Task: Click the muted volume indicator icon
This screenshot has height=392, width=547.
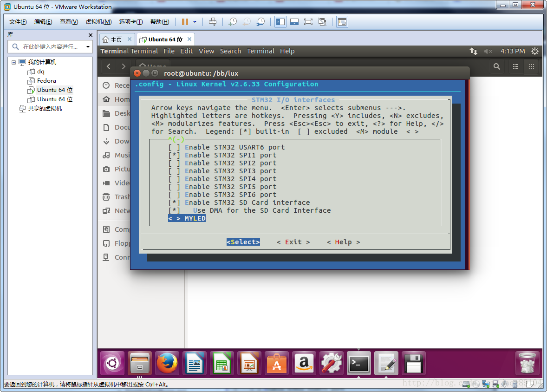Action: point(488,51)
